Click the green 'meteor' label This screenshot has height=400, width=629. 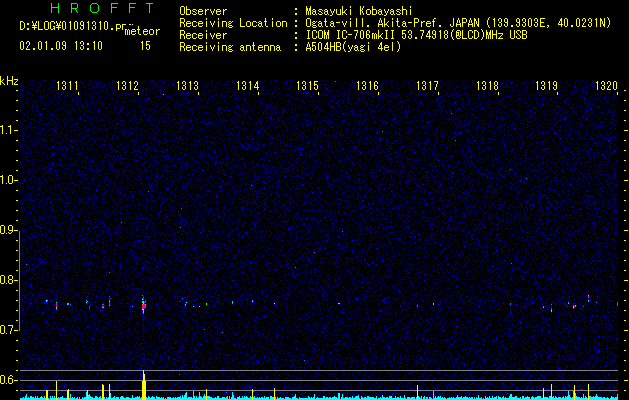(x=142, y=31)
